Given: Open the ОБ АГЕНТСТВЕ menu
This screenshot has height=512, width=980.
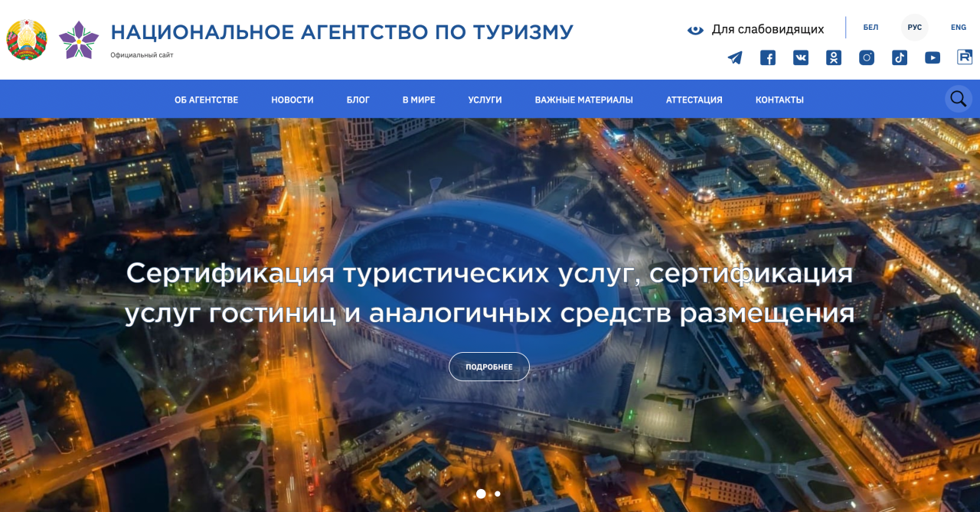Looking at the screenshot, I should (x=207, y=99).
